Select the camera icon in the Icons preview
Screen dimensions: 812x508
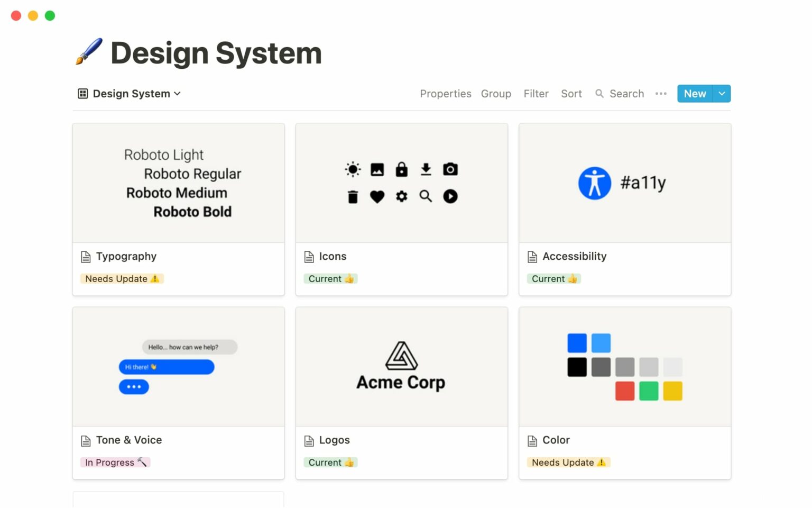pos(450,169)
